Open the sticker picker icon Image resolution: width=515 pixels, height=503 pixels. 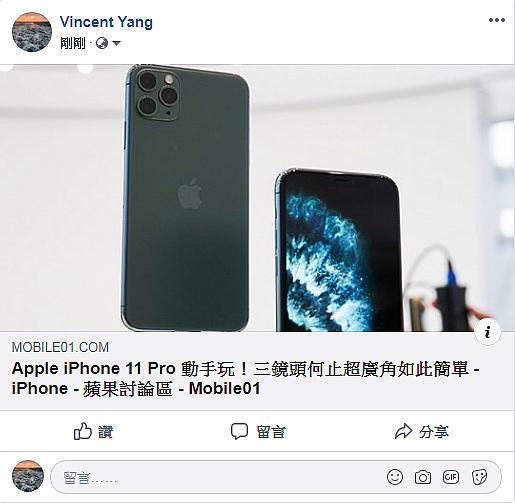point(479,477)
